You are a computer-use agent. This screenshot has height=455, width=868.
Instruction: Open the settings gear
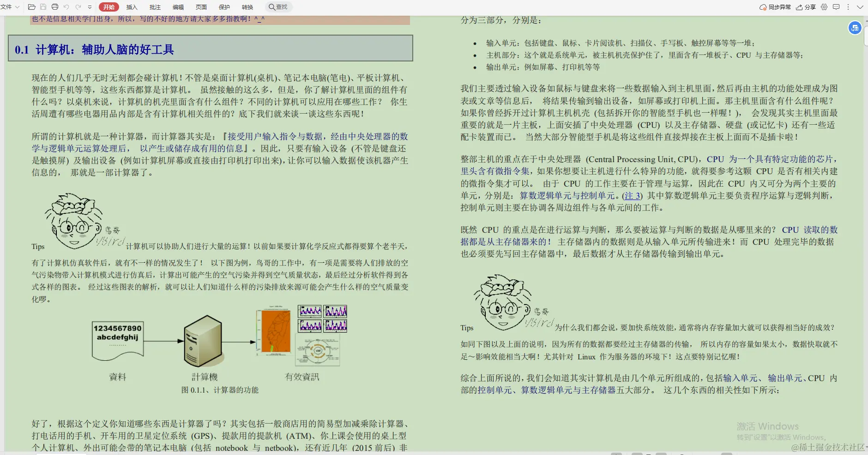click(825, 7)
